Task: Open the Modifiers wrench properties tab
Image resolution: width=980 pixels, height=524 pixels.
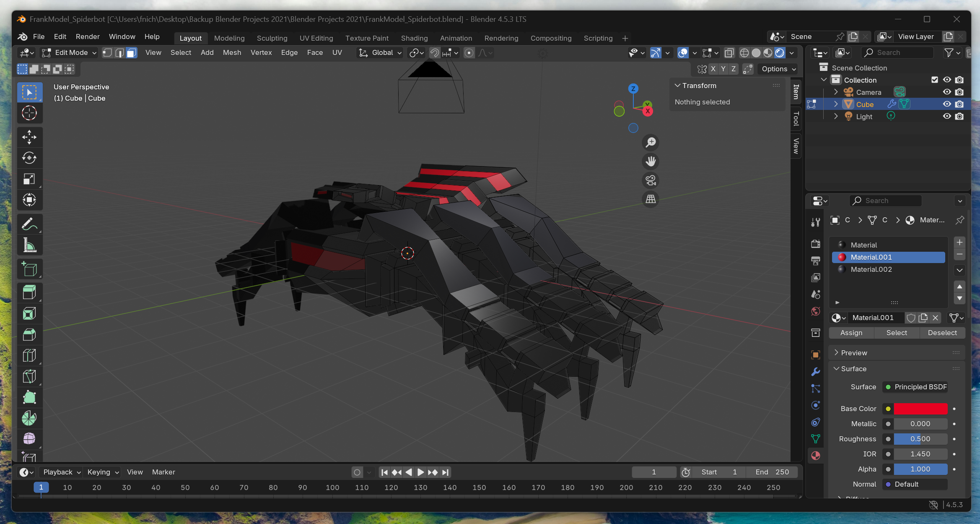Action: [x=815, y=372]
